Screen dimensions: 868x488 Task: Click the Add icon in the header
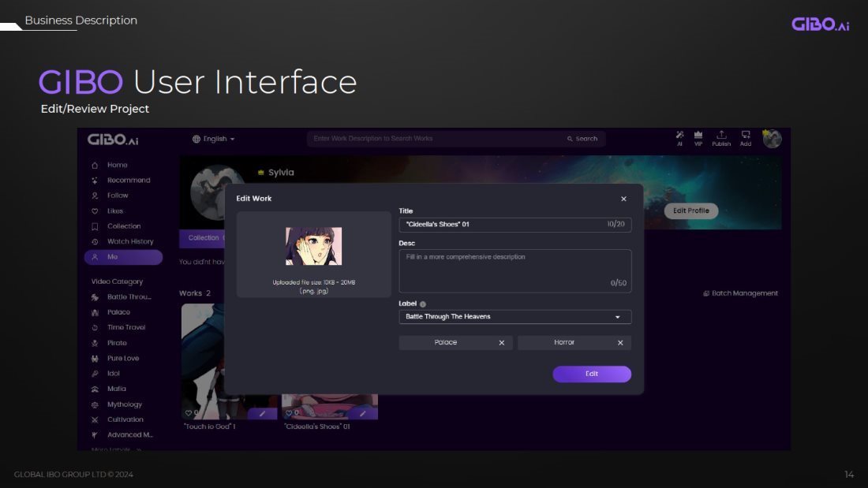746,135
